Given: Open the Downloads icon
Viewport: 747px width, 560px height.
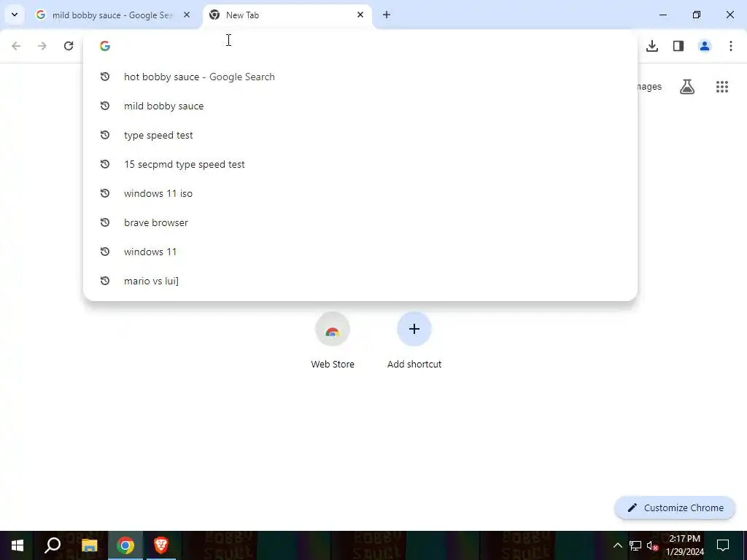Looking at the screenshot, I should pyautogui.click(x=652, y=46).
